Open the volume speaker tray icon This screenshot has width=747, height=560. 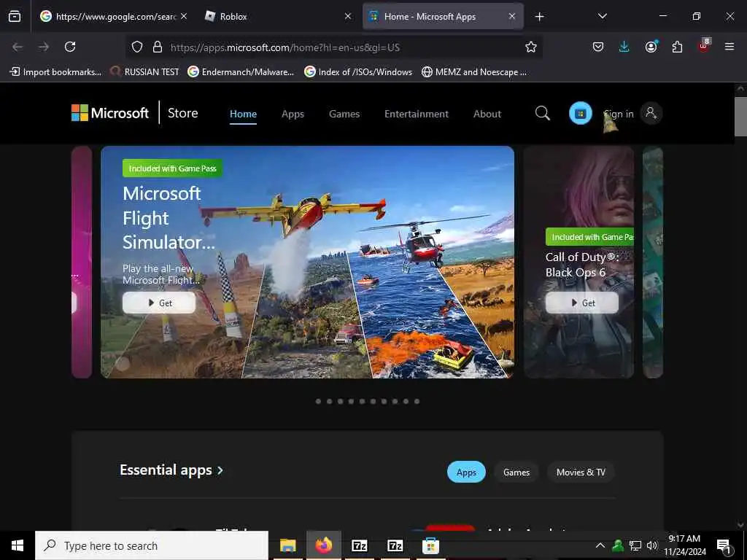point(651,545)
